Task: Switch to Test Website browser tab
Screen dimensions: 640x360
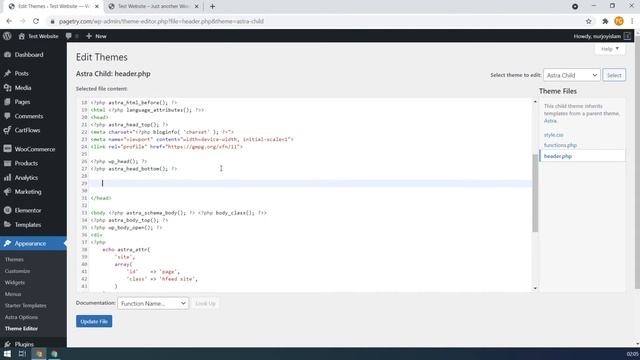Action: (x=153, y=7)
